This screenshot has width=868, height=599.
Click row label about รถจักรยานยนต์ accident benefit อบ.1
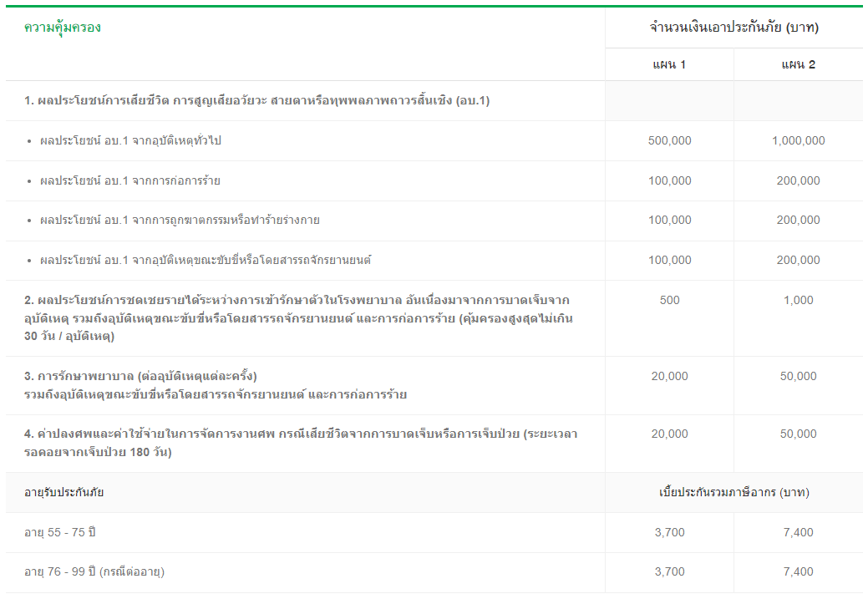[x=206, y=260]
